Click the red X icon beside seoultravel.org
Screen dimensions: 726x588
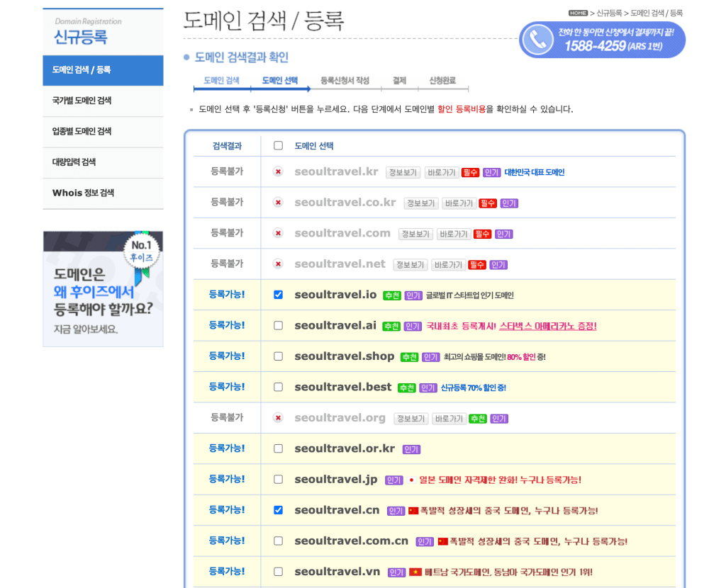278,418
